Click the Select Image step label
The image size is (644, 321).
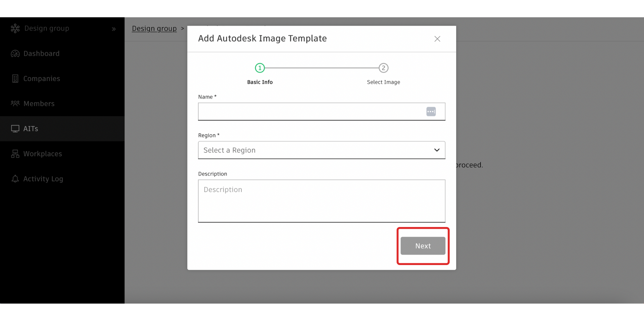click(x=383, y=82)
